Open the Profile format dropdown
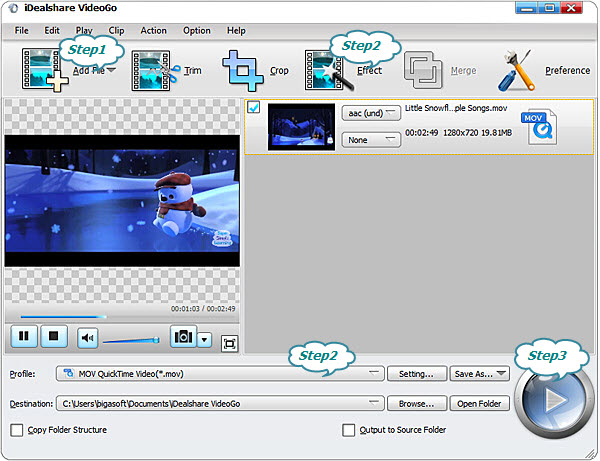The width and height of the screenshot is (600, 461). coord(220,373)
